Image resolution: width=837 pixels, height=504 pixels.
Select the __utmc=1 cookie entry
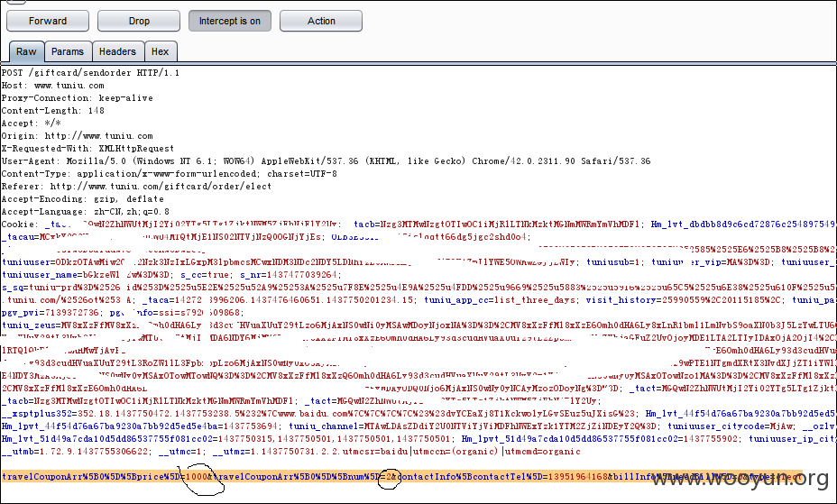coord(179,452)
